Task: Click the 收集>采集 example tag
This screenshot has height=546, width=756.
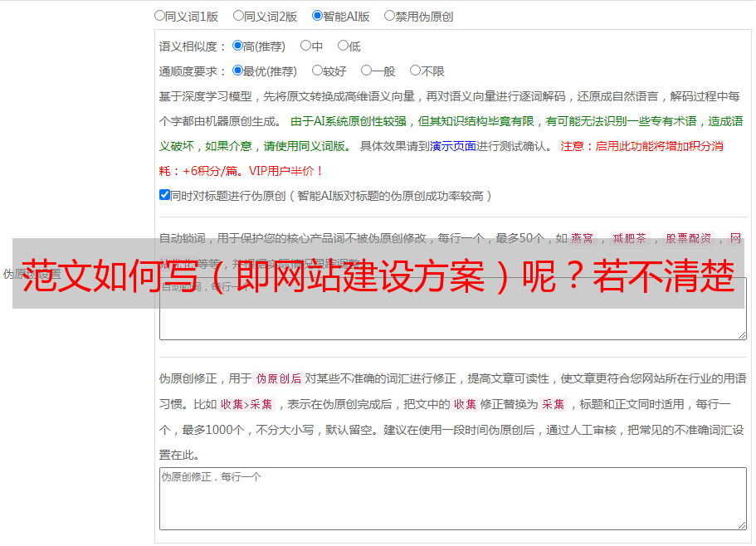Action: 246,404
